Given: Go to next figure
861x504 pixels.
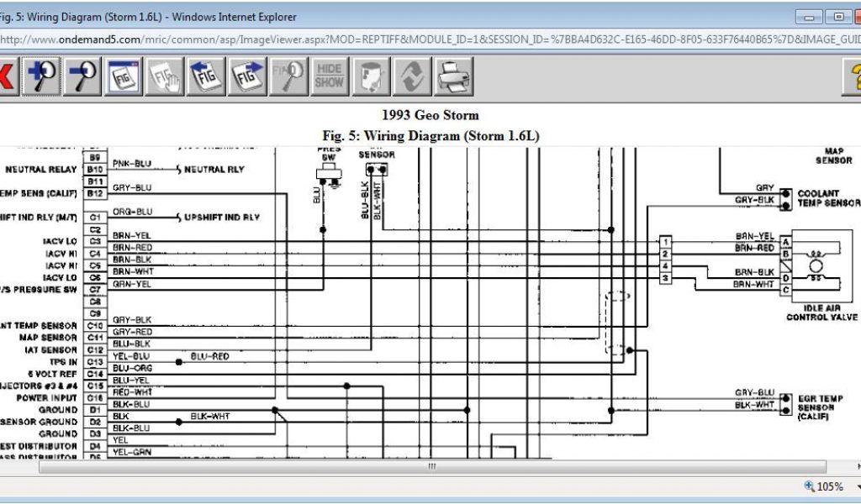Looking at the screenshot, I should pos(247,77).
